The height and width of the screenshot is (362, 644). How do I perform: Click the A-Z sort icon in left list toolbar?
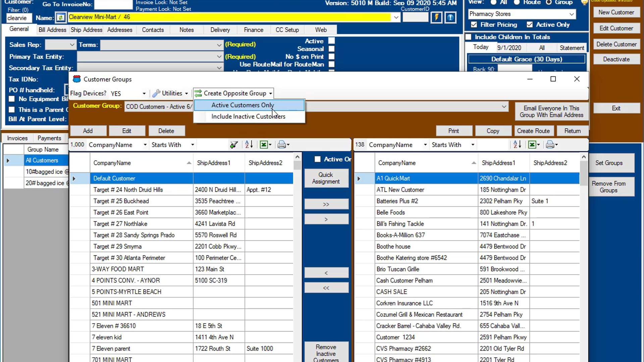point(249,145)
